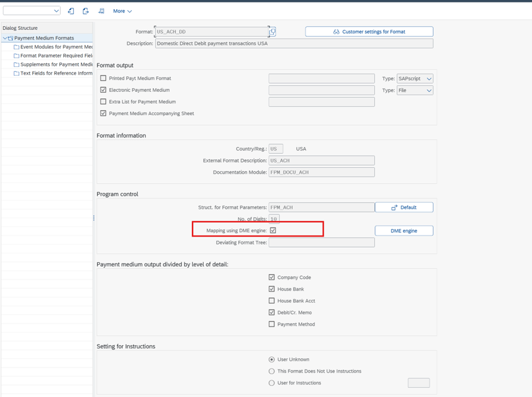
Task: Select User for Instructions radio button
Action: click(272, 383)
